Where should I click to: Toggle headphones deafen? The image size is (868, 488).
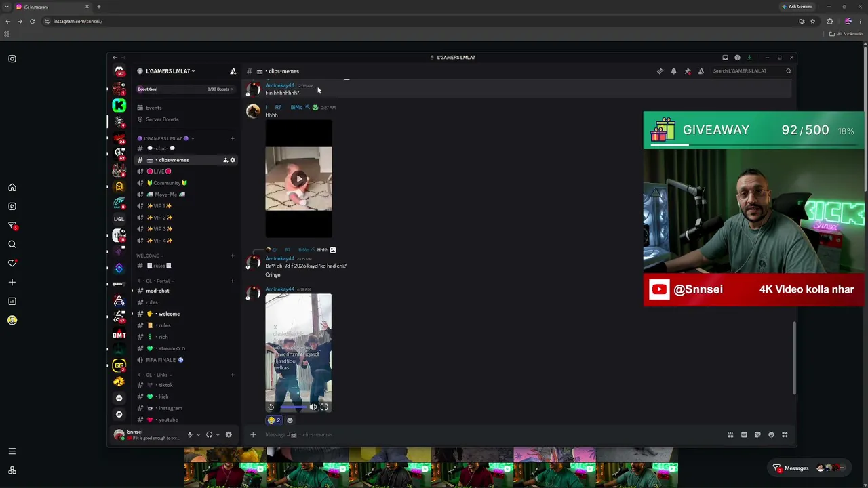209,435
